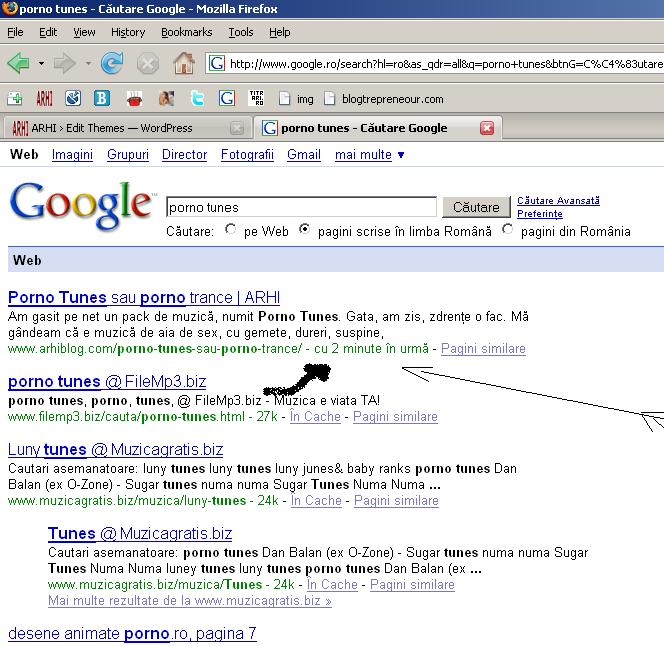Open Pagini similare for arhiblog.com result

pyautogui.click(x=483, y=349)
